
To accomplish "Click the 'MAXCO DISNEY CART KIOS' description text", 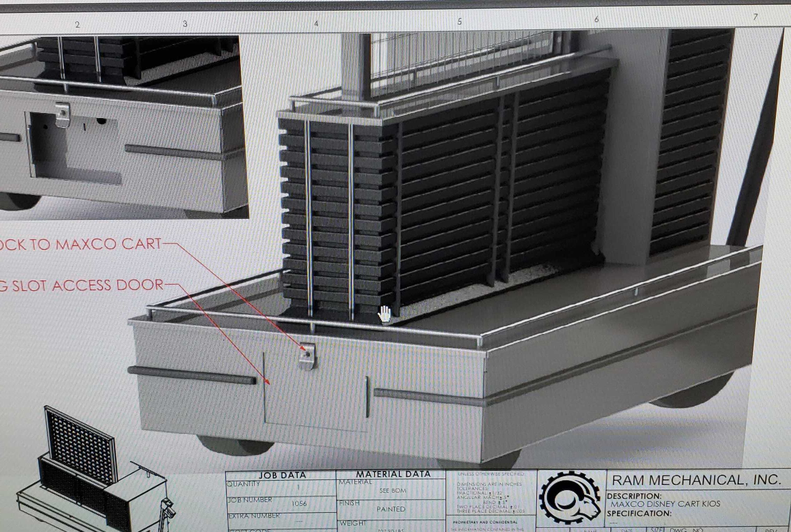I will click(665, 504).
